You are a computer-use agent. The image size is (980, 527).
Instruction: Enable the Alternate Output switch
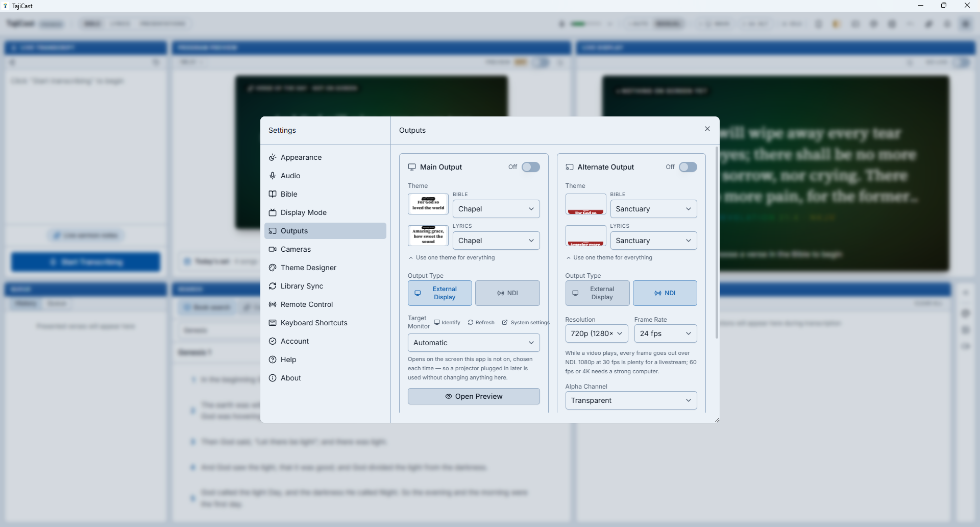(x=688, y=167)
